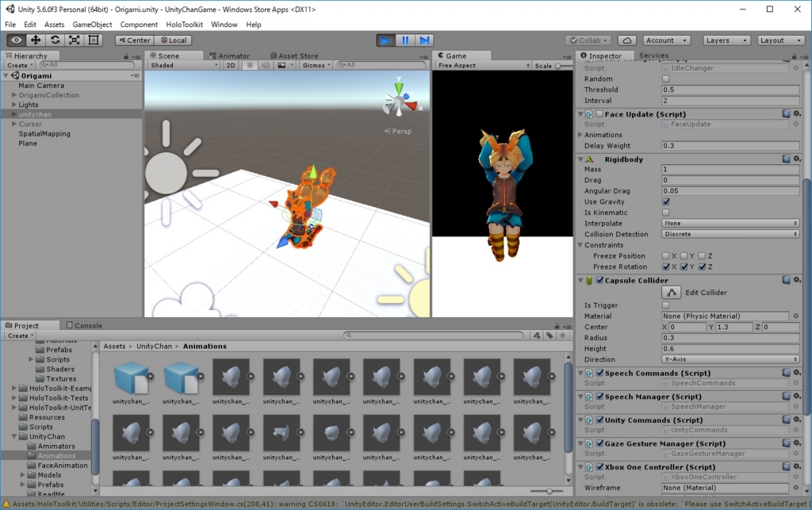The image size is (812, 510).
Task: Click the Center pivot button
Action: [x=135, y=40]
